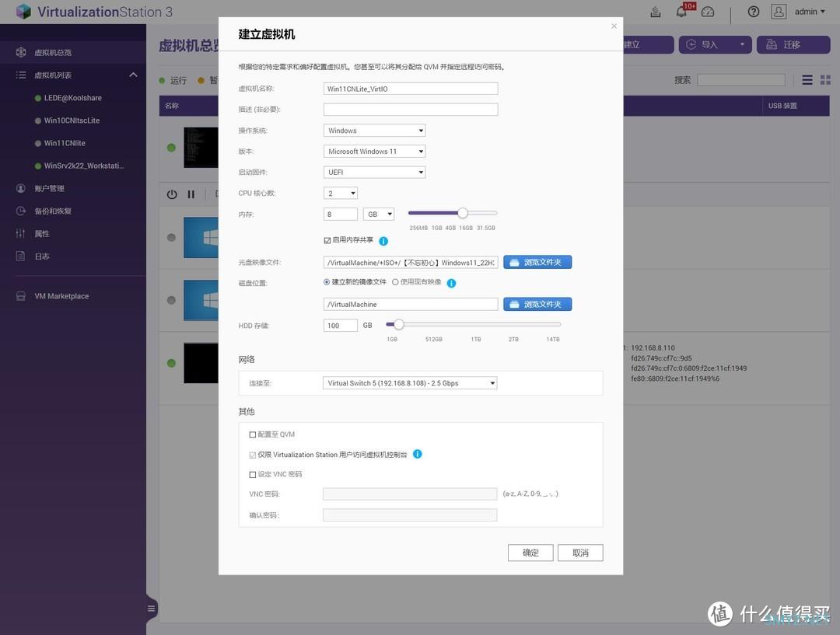Click the memory amount input field
The height and width of the screenshot is (635, 840).
(x=341, y=215)
